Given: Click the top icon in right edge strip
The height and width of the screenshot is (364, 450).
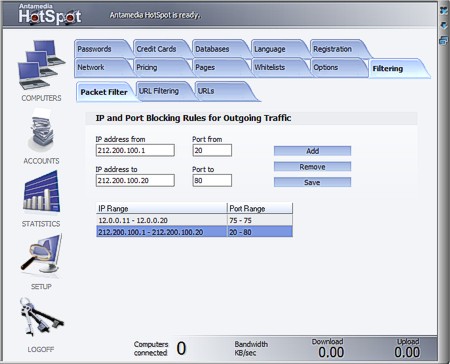Looking at the screenshot, I should [444, 11].
